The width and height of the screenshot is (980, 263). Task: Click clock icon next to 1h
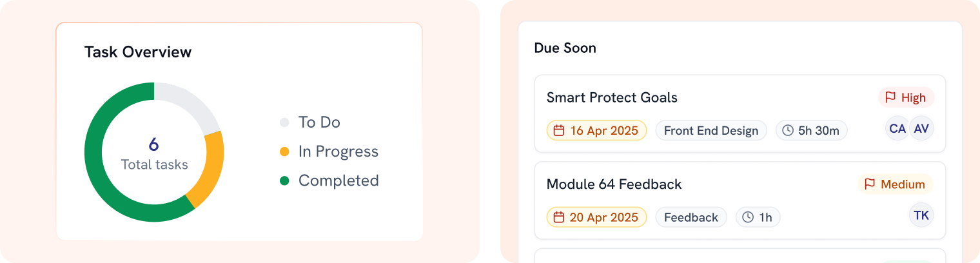[x=748, y=217]
